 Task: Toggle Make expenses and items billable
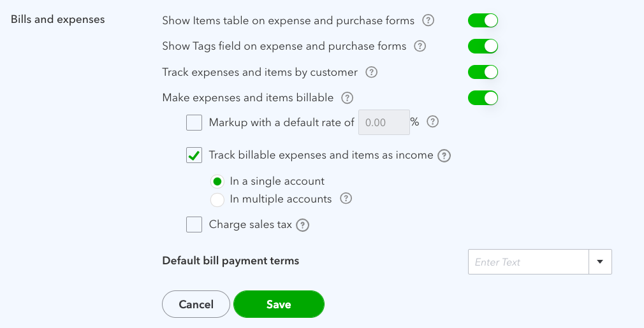point(483,97)
